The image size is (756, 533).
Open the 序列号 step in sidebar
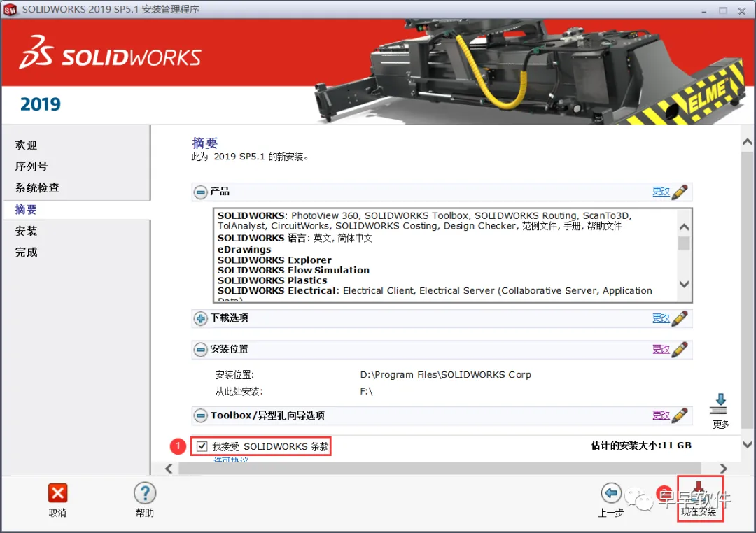31,166
